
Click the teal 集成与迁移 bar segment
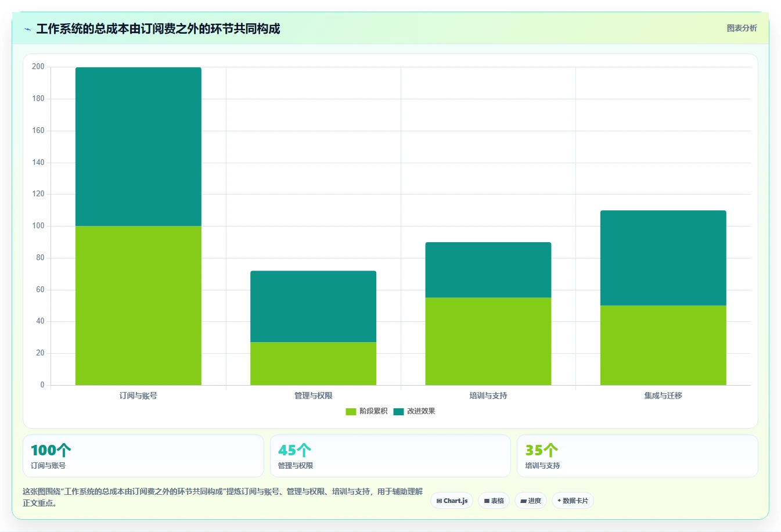click(x=663, y=258)
